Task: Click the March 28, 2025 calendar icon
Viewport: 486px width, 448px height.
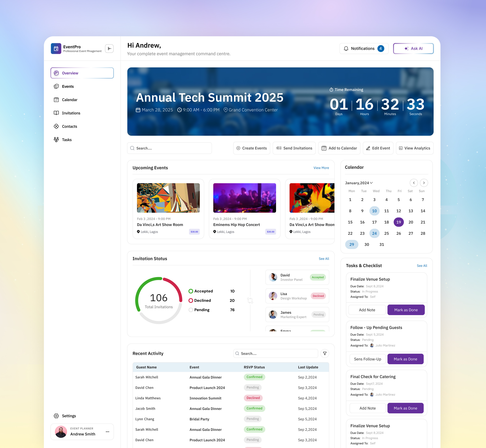Action: pyautogui.click(x=138, y=110)
